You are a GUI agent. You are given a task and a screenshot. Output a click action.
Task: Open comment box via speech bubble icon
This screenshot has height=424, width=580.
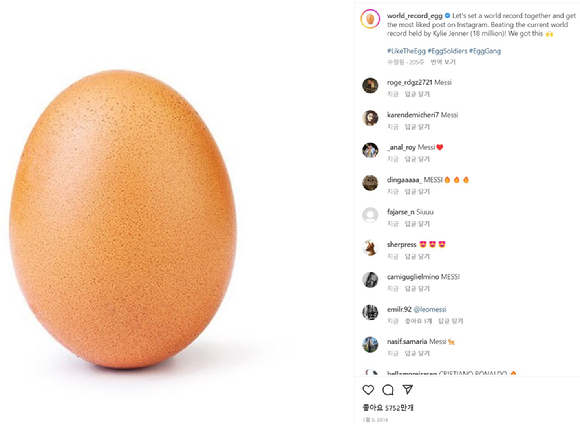click(388, 390)
